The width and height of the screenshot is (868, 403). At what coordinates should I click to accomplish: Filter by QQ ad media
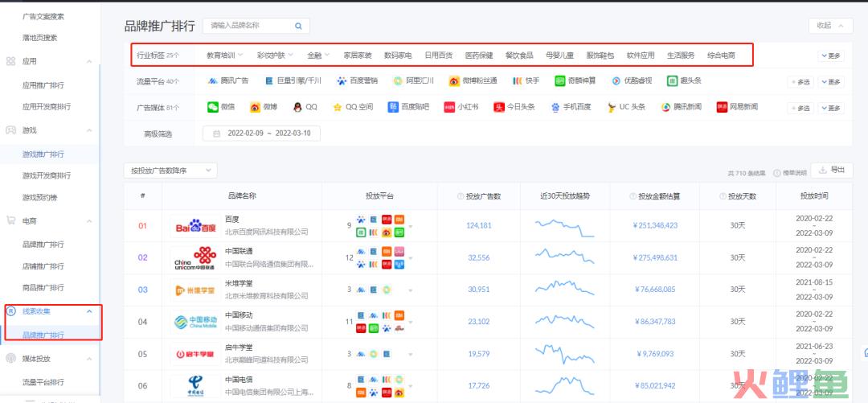coord(305,107)
